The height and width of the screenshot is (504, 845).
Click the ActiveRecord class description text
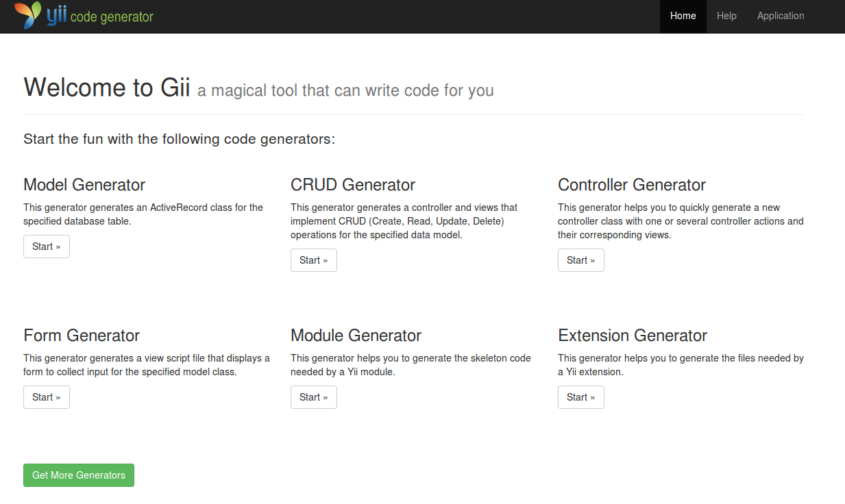click(143, 214)
